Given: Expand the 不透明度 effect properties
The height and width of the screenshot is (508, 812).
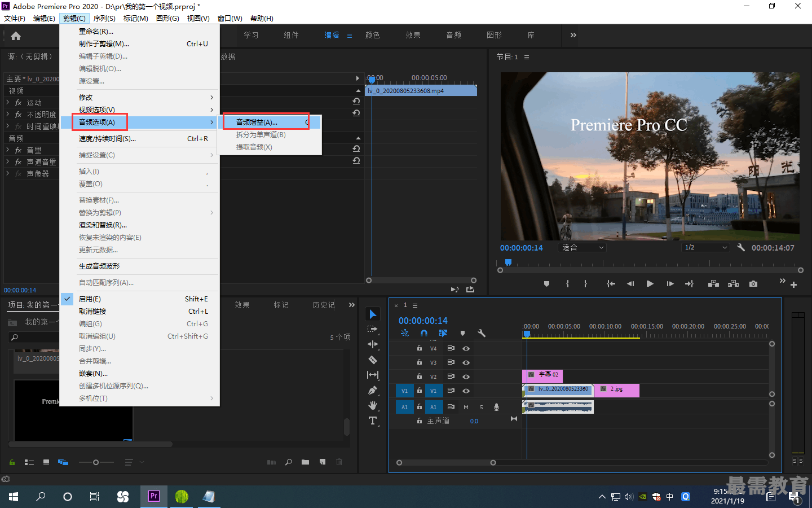Looking at the screenshot, I should 8,114.
